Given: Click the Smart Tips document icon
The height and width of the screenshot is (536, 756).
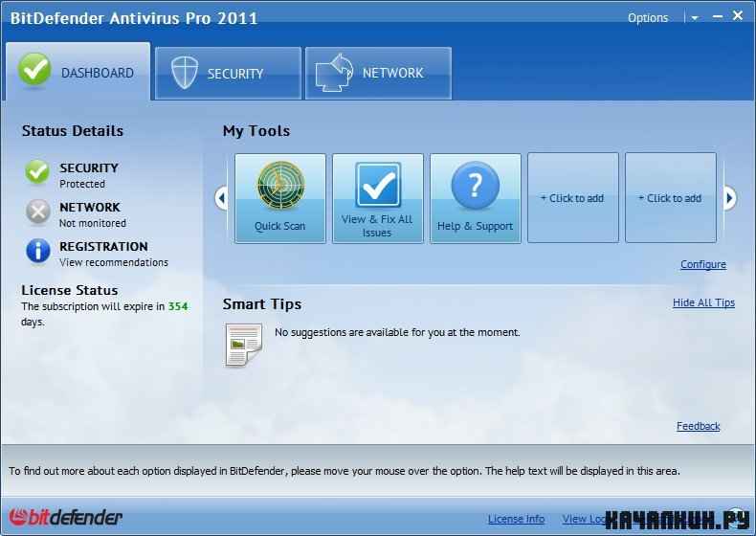Looking at the screenshot, I should pos(243,345).
